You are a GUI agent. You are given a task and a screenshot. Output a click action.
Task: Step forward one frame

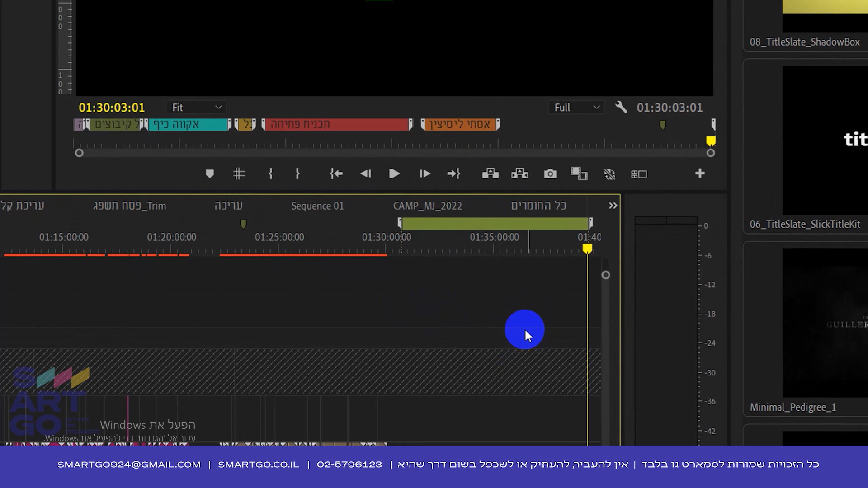[x=425, y=174]
